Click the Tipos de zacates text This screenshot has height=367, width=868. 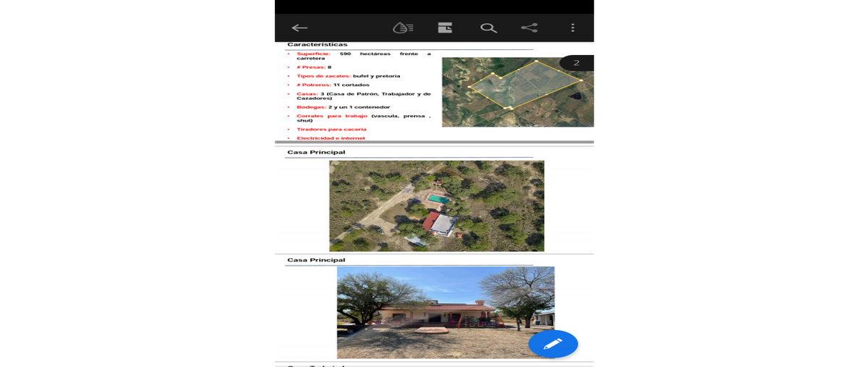[x=323, y=76]
